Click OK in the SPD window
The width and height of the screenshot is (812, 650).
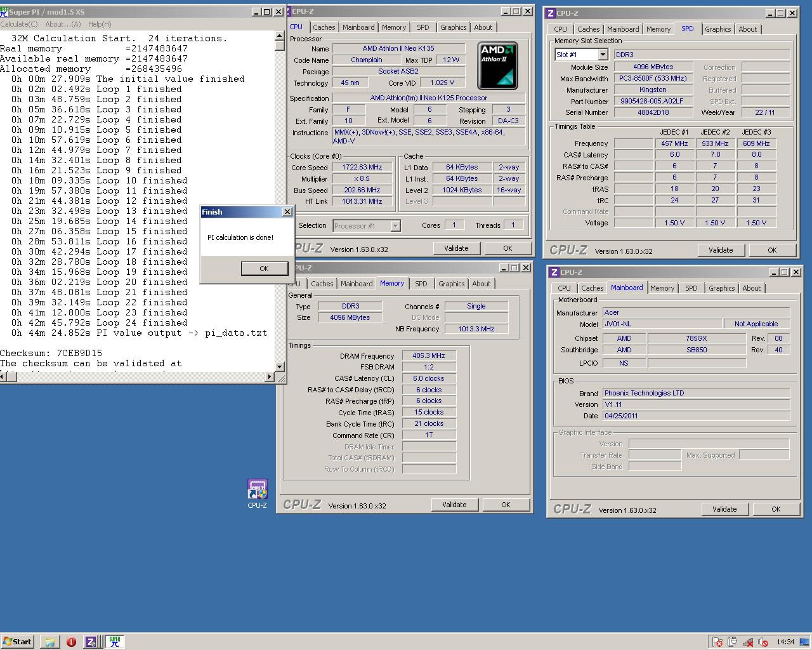click(772, 250)
